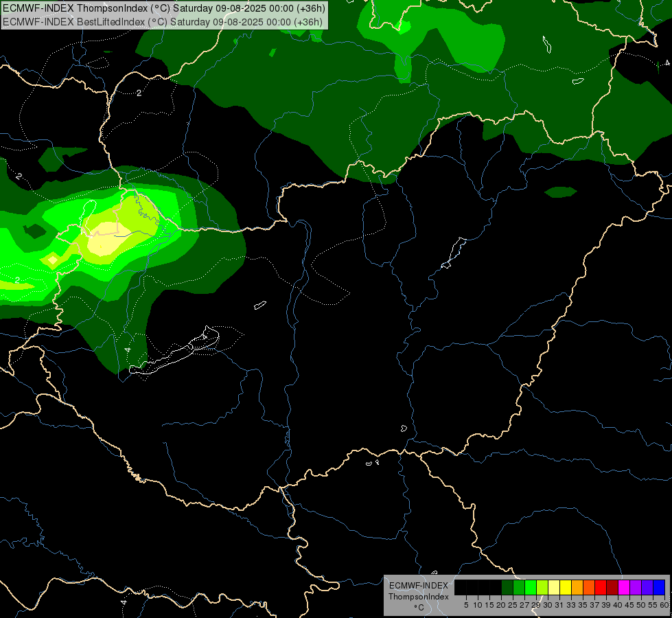
Task: Click the pale yellow Thompson index maximum on the map
Action: [107, 238]
